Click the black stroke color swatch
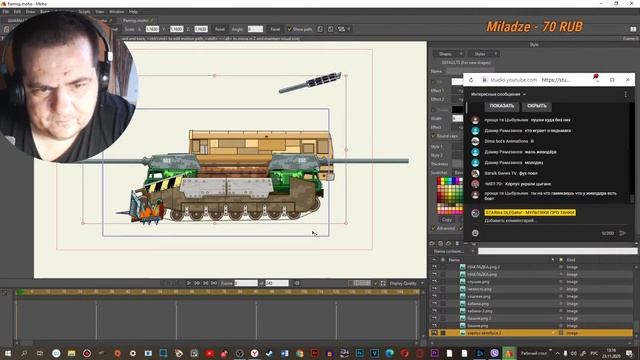 (458, 109)
